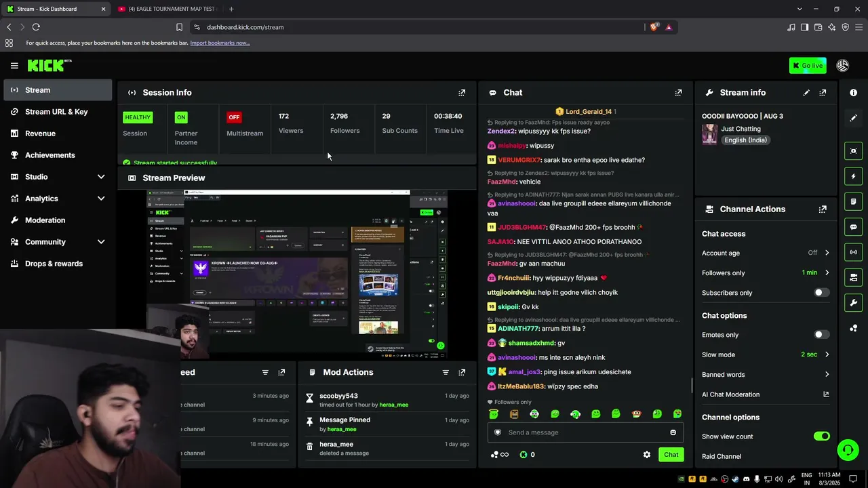Viewport: 868px width, 488px height.
Task: Insert the mushroom emote from quick emotes
Action: [636, 414]
